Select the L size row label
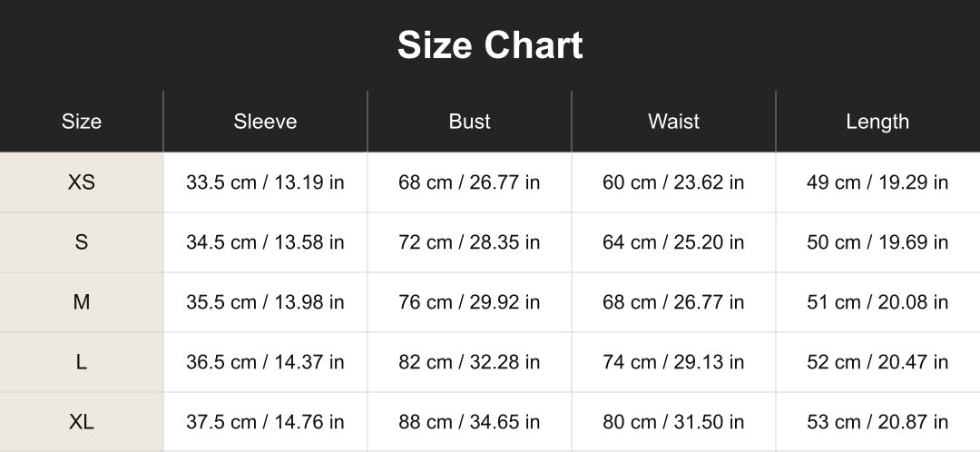 pyautogui.click(x=82, y=362)
